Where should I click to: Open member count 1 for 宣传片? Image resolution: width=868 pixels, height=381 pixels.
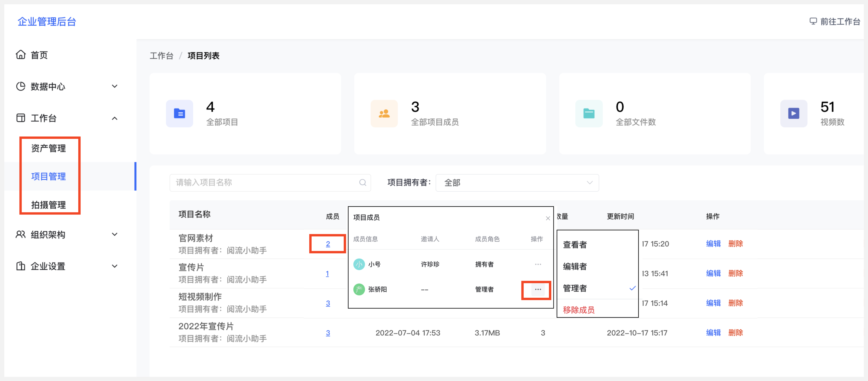click(x=327, y=273)
